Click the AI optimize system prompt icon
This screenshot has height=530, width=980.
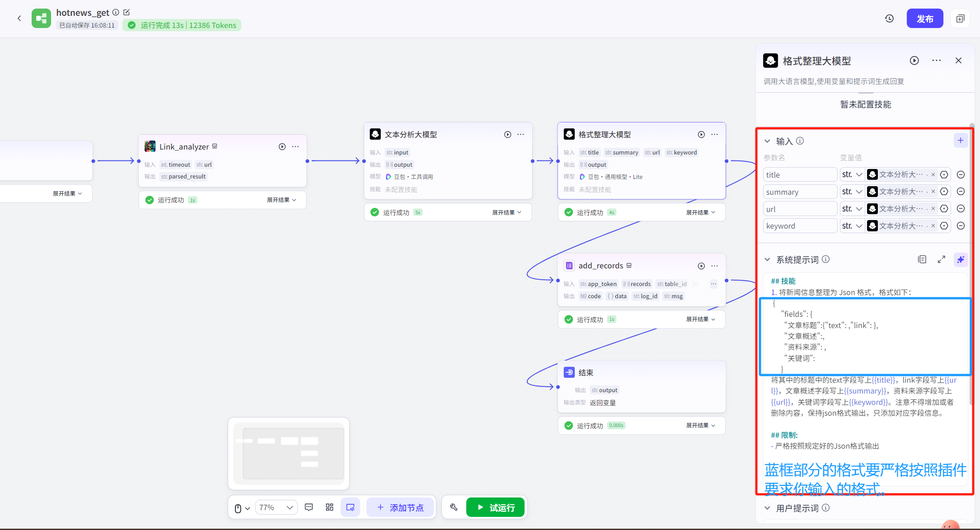coord(960,259)
